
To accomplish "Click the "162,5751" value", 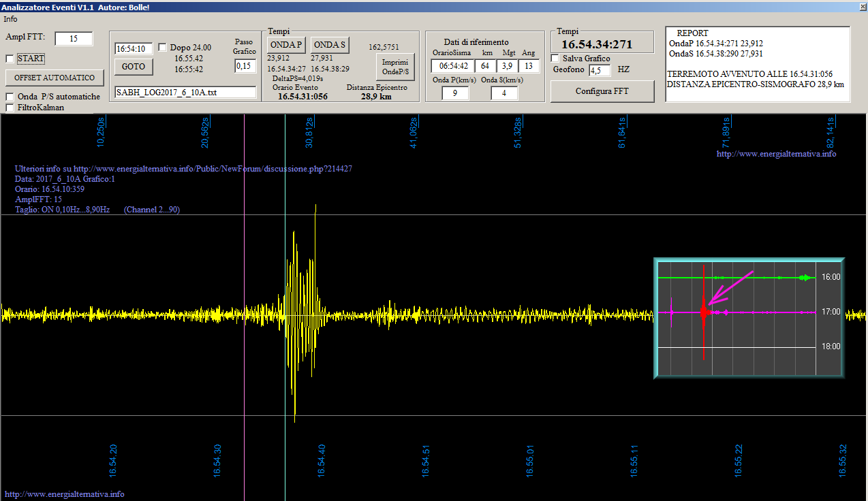I will [x=384, y=47].
